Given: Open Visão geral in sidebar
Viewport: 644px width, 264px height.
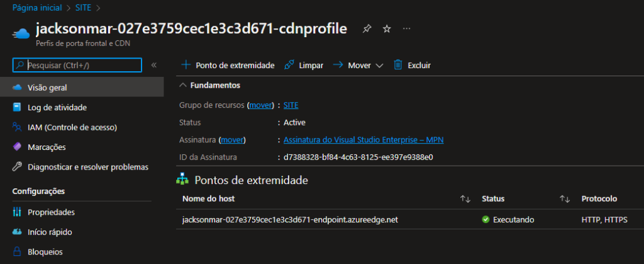Looking at the screenshot, I should click(x=82, y=88).
